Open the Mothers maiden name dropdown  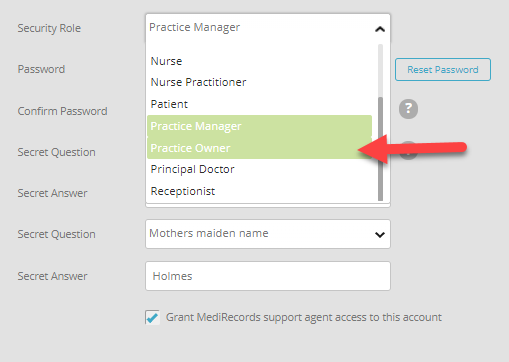(x=268, y=234)
